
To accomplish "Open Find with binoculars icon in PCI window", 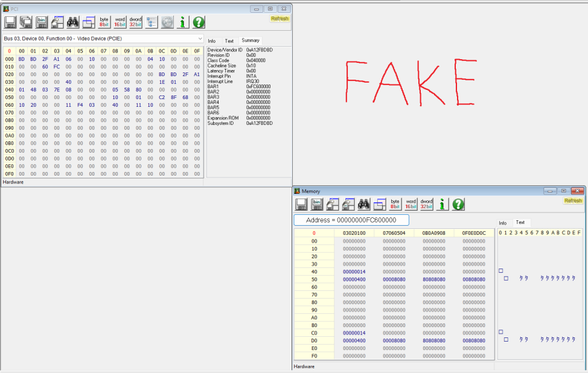I will [x=73, y=22].
